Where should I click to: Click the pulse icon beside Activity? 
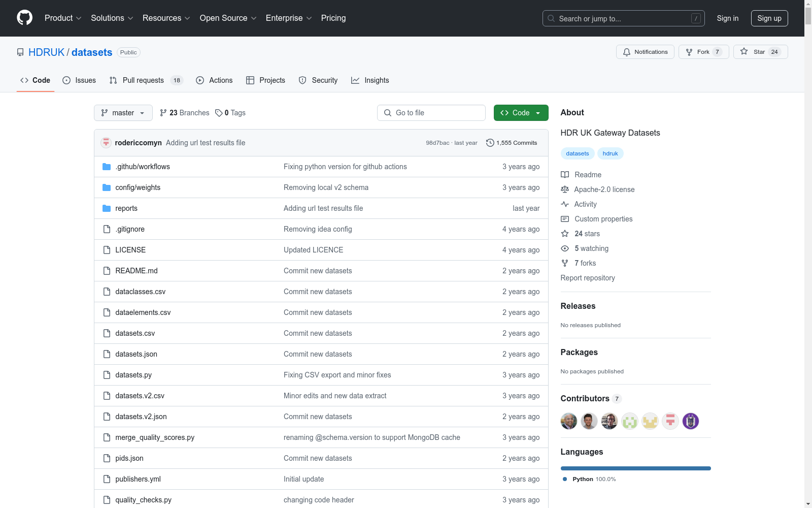pos(565,204)
